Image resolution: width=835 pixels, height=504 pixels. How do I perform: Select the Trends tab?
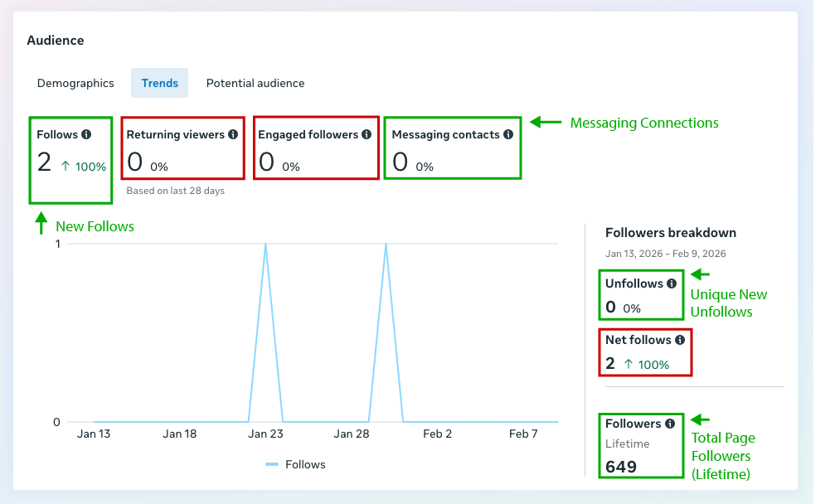point(159,83)
